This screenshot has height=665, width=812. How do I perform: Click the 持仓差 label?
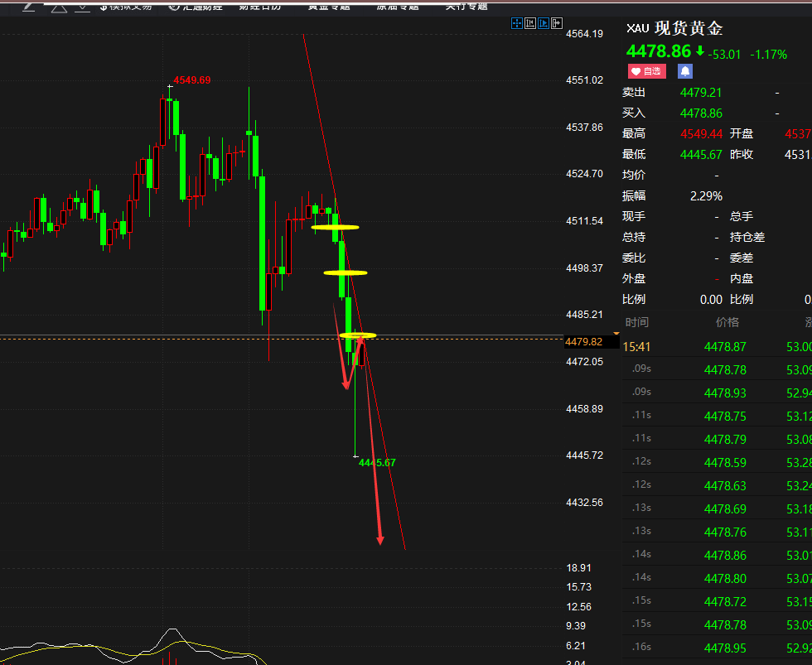747,237
